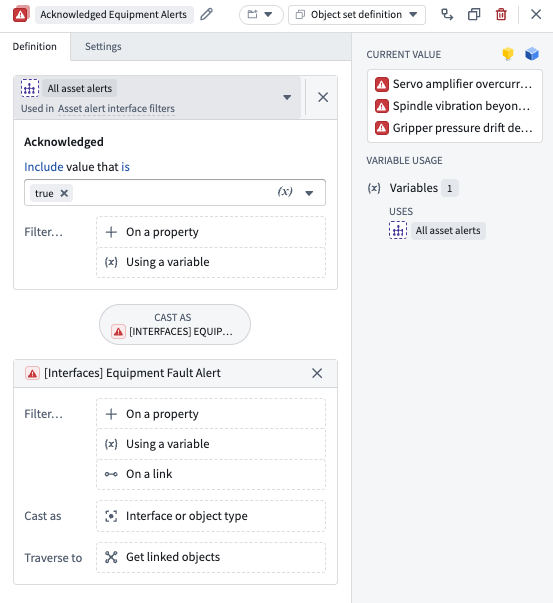Click the Acknowledged property heading
553x603 pixels.
click(x=64, y=142)
